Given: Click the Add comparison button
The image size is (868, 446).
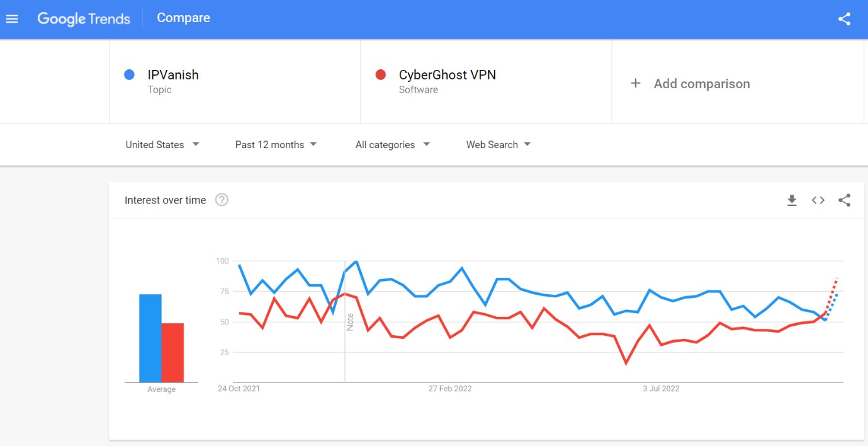Looking at the screenshot, I should (x=701, y=84).
